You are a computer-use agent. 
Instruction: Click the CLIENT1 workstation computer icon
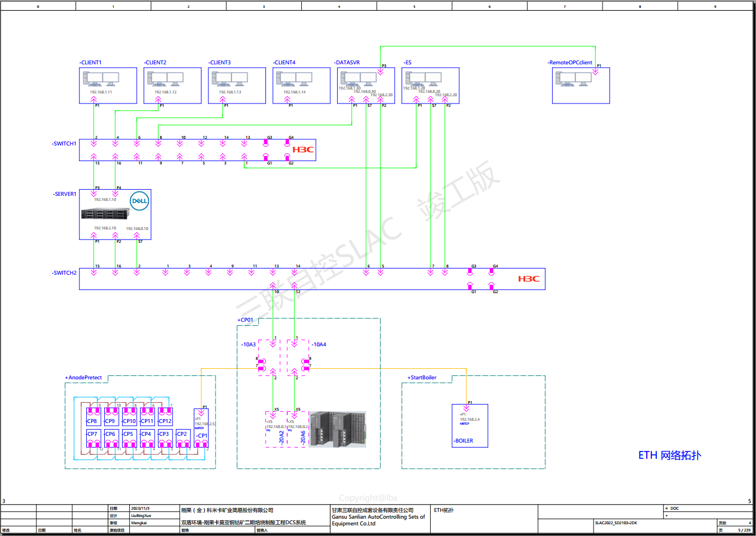(x=101, y=79)
